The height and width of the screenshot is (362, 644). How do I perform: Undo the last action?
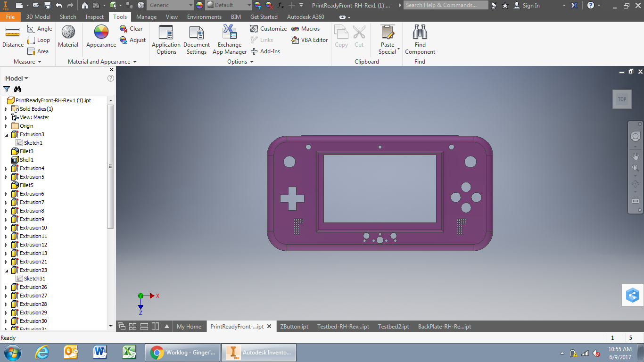(59, 5)
